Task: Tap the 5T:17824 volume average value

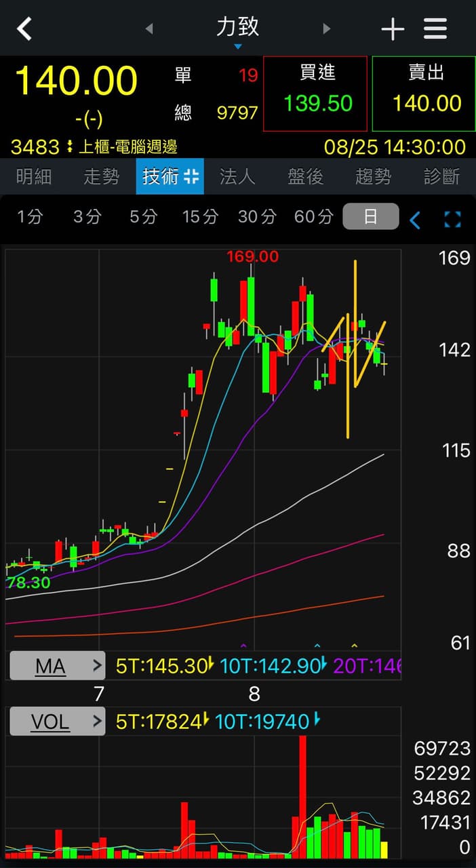Action: click(x=161, y=722)
